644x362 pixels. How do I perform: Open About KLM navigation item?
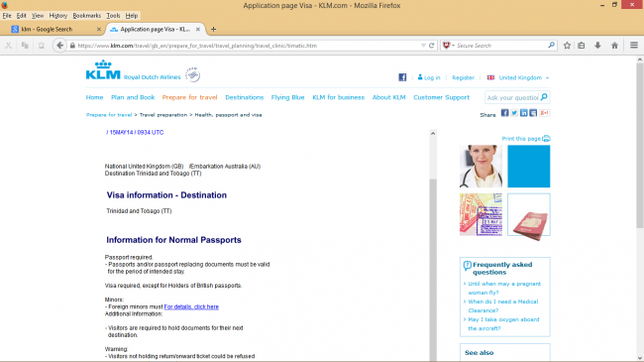[x=389, y=97]
